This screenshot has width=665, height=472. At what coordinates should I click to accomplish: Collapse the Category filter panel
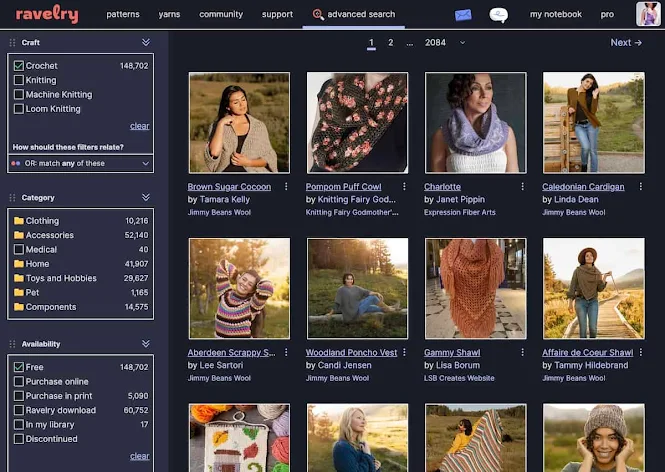coord(146,198)
